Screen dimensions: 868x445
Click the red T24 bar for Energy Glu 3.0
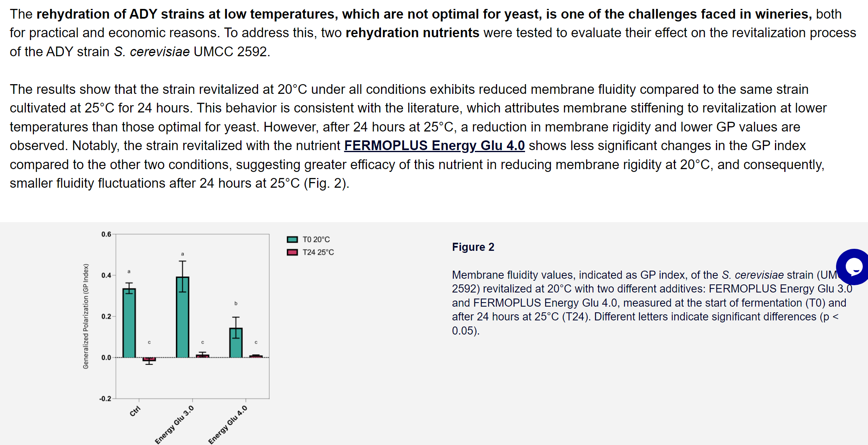click(x=203, y=356)
